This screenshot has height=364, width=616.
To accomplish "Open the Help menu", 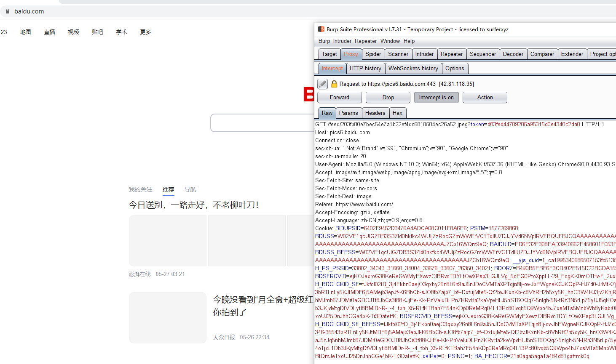I will [409, 41].
